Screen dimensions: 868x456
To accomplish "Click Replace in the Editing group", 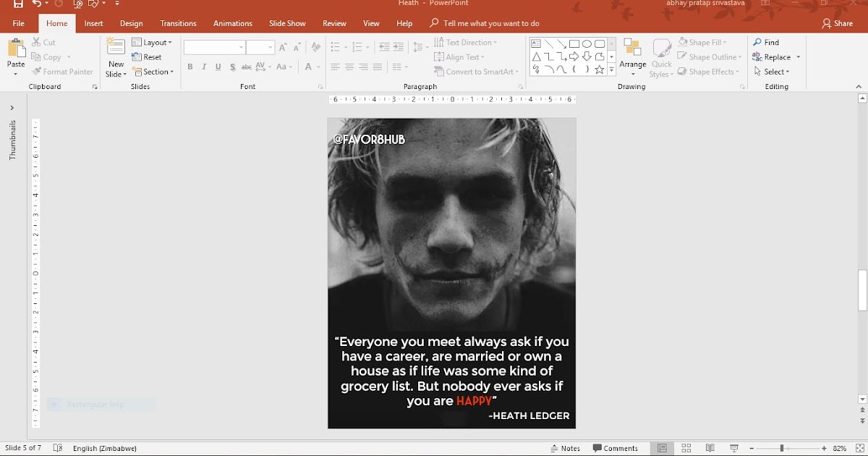I will (773, 56).
